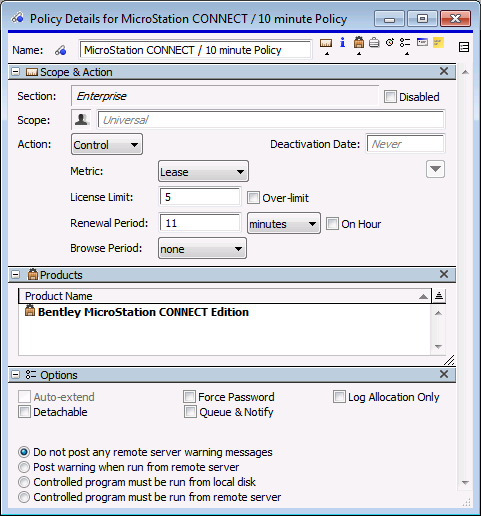481x516 pixels.
Task: Click the scope user silhouette button
Action: 81,120
